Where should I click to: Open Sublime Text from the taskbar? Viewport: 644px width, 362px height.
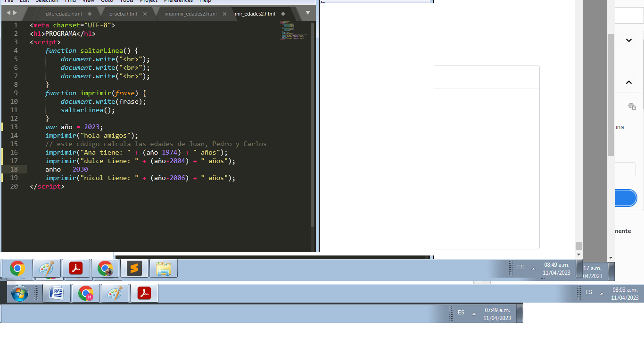(x=134, y=269)
